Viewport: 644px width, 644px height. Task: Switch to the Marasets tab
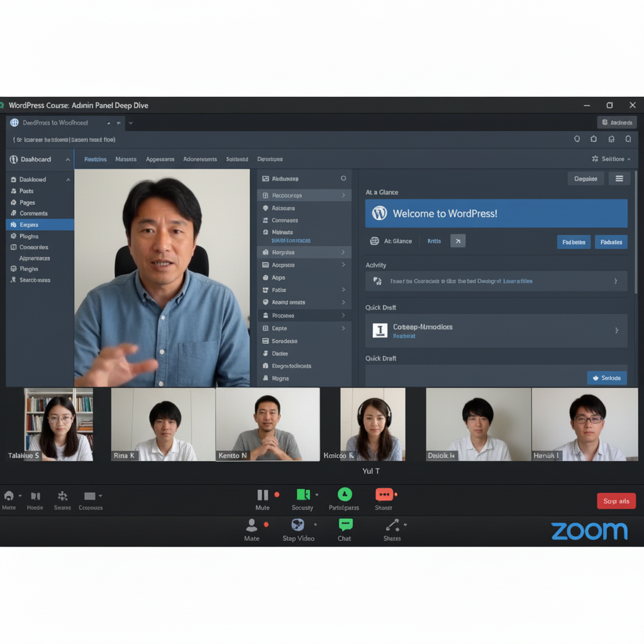click(x=126, y=159)
